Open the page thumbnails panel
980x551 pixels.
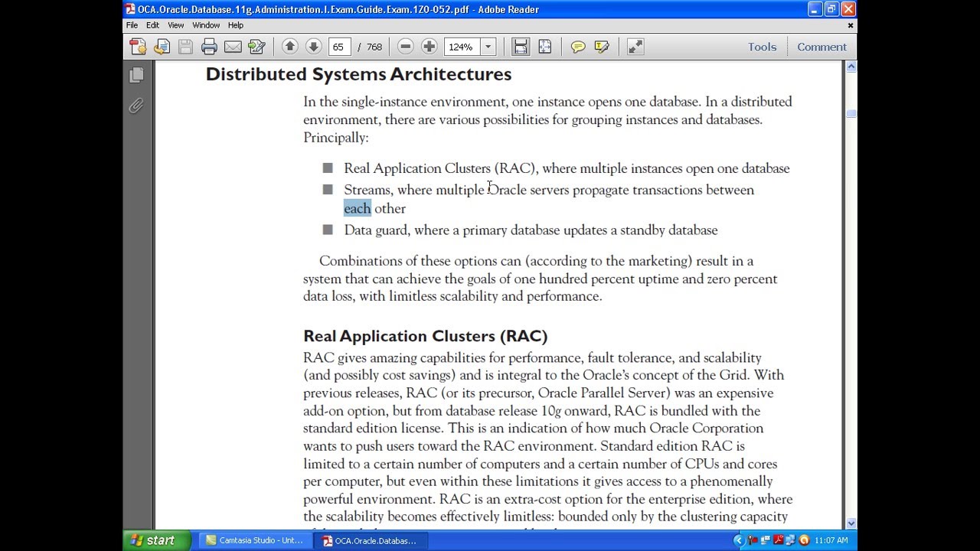(x=136, y=74)
